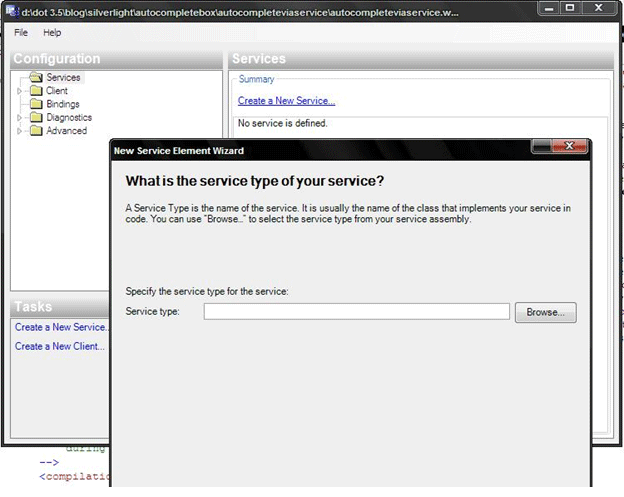Click the Bindings folder icon
Viewport: 624px width, 497px height.
coord(36,104)
